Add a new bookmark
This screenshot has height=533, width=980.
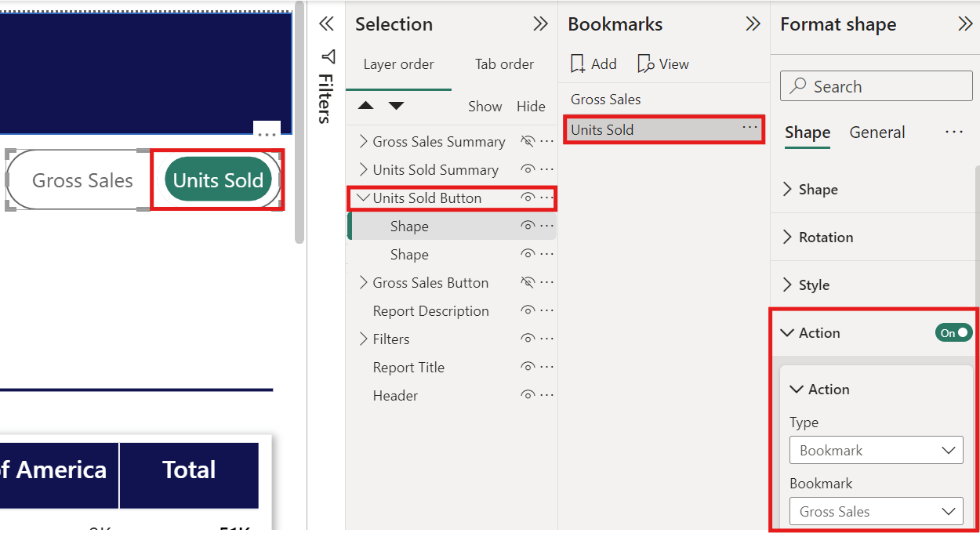coord(593,64)
